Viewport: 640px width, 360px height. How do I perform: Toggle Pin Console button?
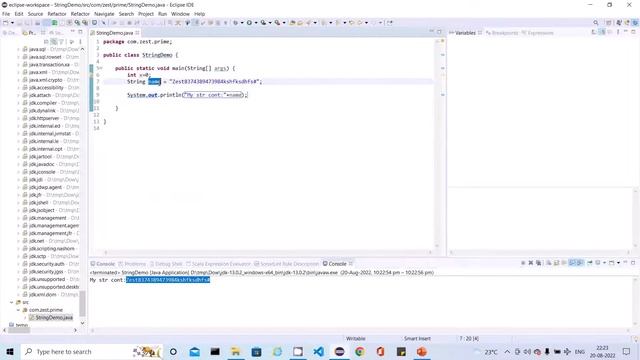[590, 263]
